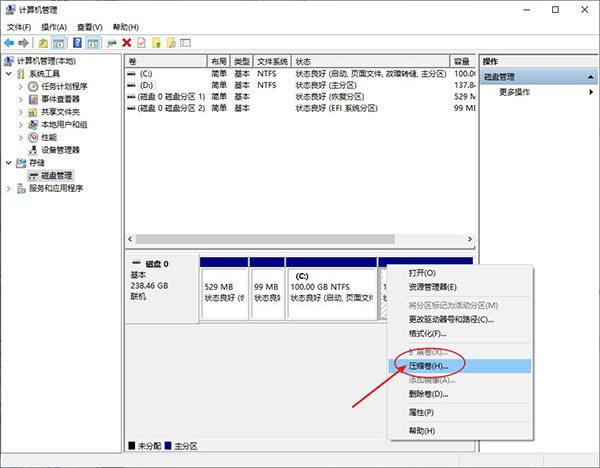Sort by the 类型 column header
The height and width of the screenshot is (468, 600).
tap(242, 62)
